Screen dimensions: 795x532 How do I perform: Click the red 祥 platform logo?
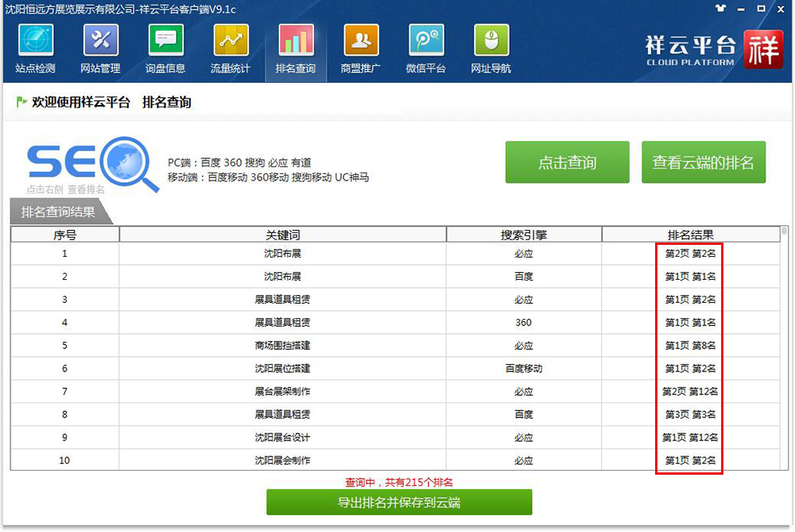pyautogui.click(x=763, y=49)
